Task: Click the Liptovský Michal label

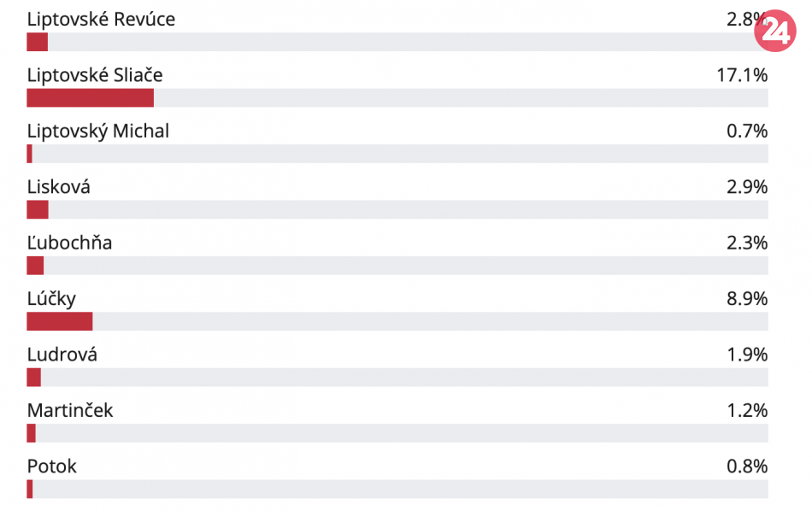Action: (97, 132)
